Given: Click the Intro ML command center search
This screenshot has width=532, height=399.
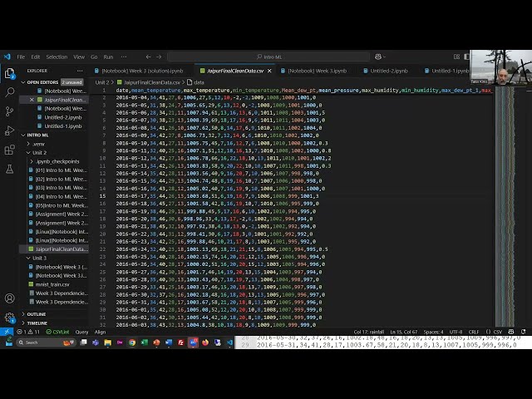Looking at the screenshot, I should (x=268, y=57).
